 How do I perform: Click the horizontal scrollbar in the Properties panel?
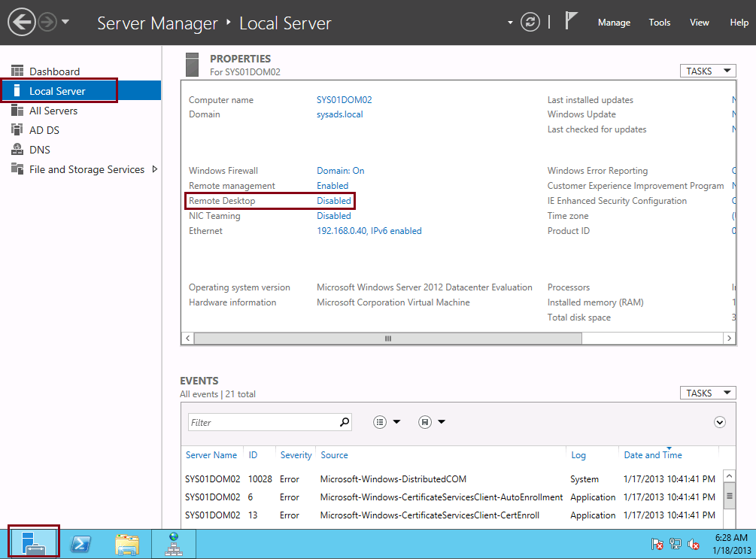coord(459,338)
